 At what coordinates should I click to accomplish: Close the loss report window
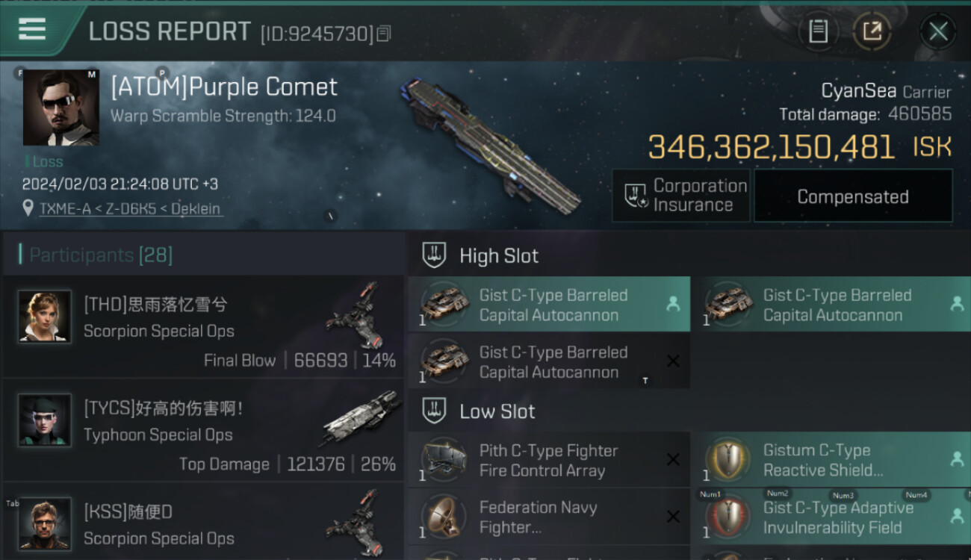point(938,31)
